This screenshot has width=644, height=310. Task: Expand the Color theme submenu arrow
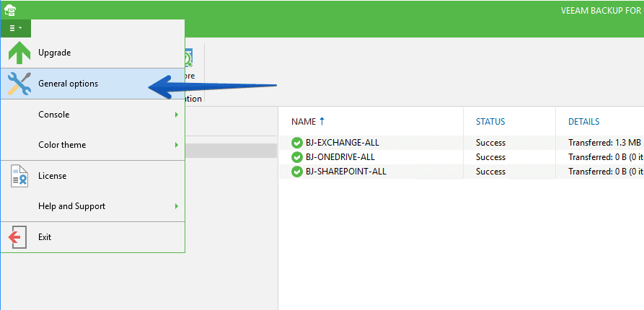(177, 145)
